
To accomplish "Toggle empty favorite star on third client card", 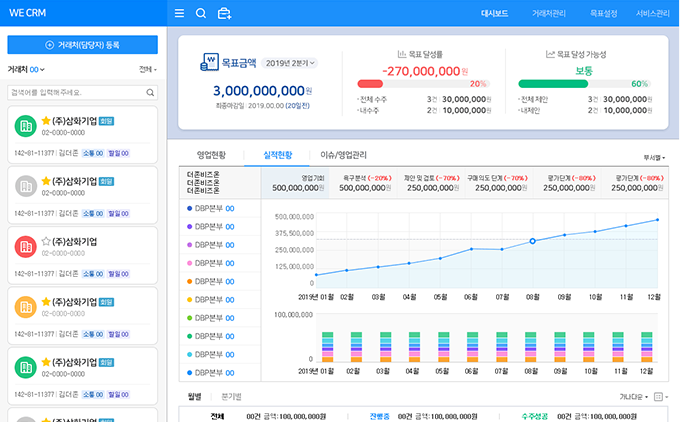I will tap(46, 241).
